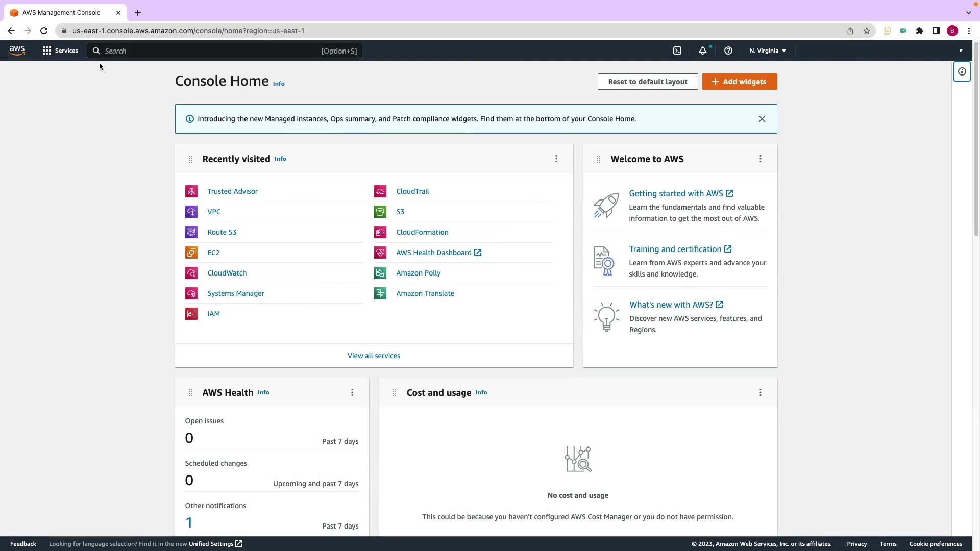Open Recently visited widget options menu

coord(556,159)
